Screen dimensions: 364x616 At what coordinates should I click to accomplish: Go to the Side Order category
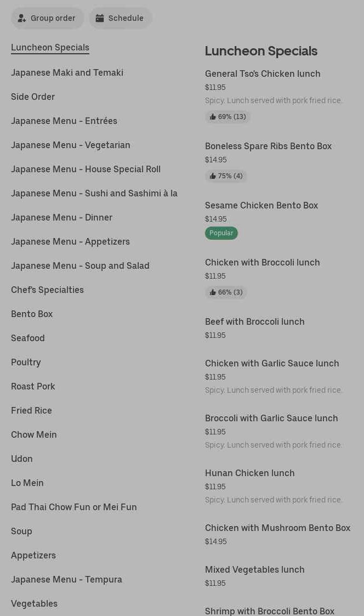[x=33, y=97]
